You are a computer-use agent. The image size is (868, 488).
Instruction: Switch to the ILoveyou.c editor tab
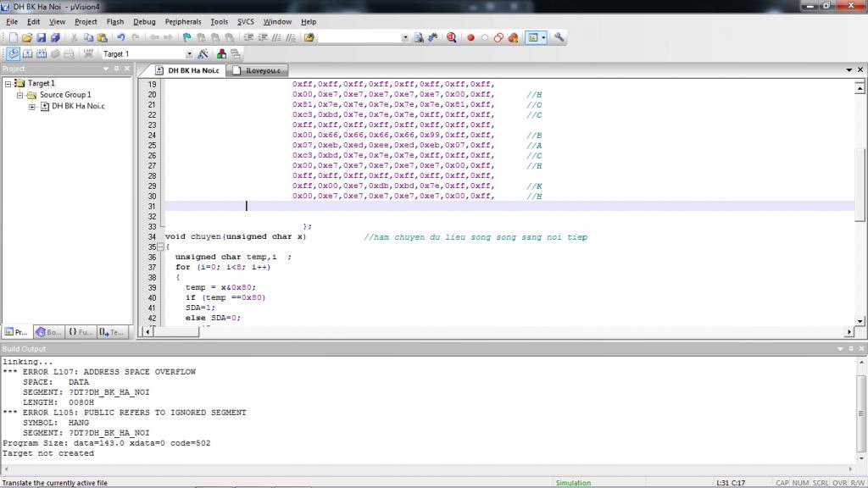[260, 70]
